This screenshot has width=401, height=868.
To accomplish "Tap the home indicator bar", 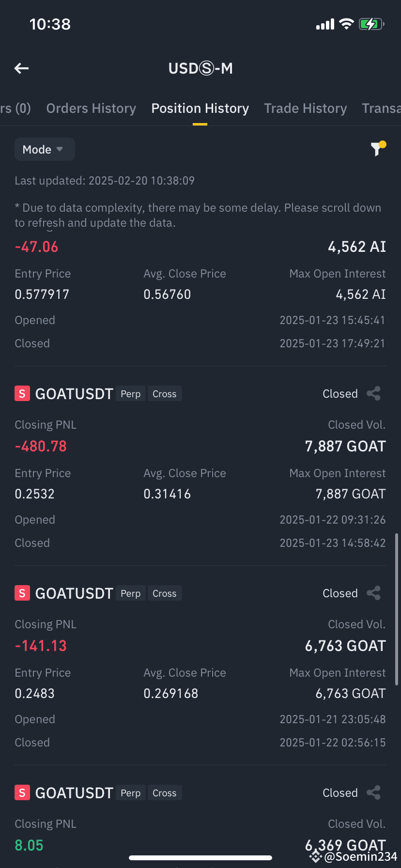I will 200,858.
